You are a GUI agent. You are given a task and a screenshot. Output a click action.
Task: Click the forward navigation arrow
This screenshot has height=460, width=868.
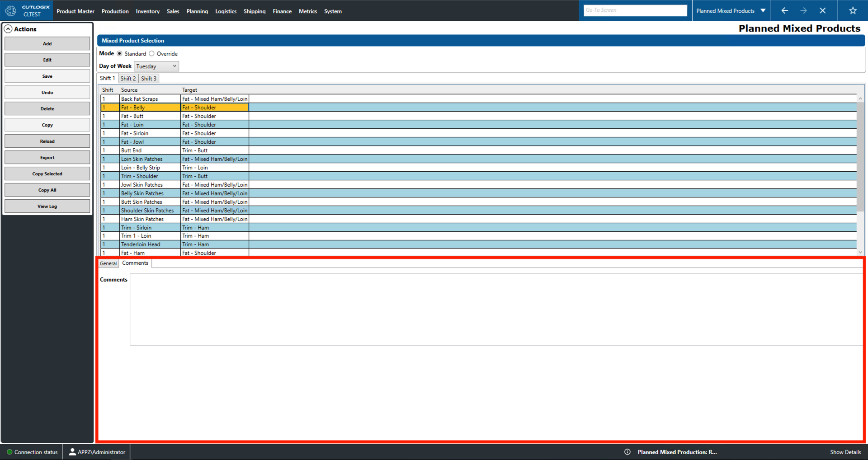[804, 10]
